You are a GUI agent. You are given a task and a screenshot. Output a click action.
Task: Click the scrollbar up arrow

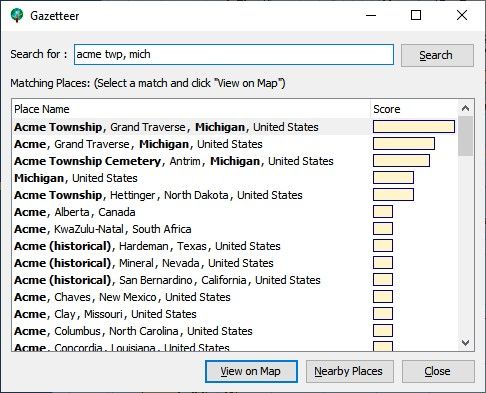click(465, 108)
